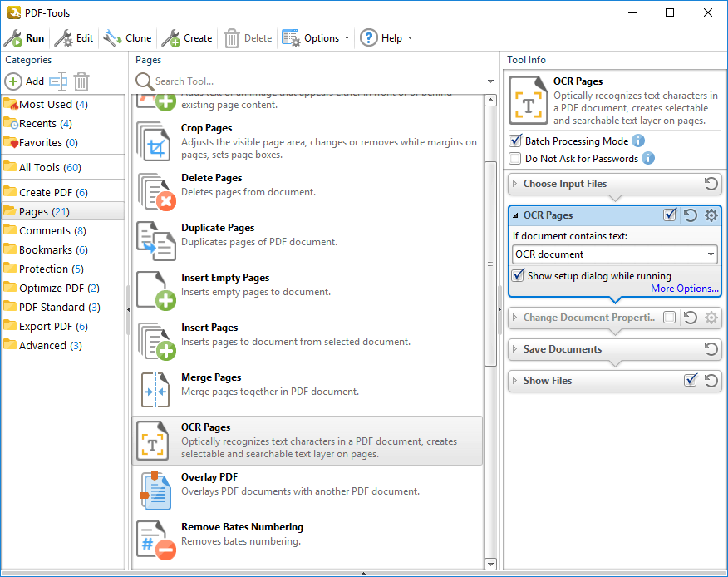Open the Help menu
This screenshot has height=577, width=728.
click(386, 38)
